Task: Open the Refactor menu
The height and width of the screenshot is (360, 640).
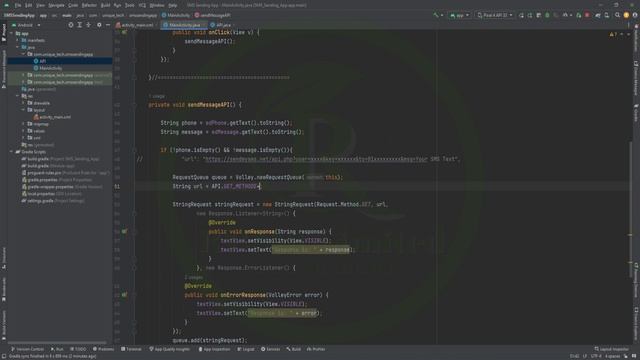Action: pyautogui.click(x=89, y=5)
